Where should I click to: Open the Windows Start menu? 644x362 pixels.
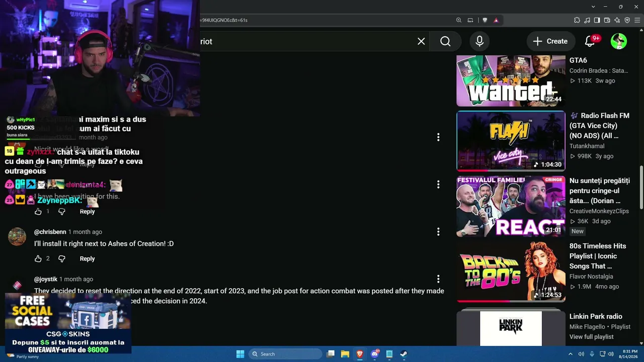click(240, 354)
